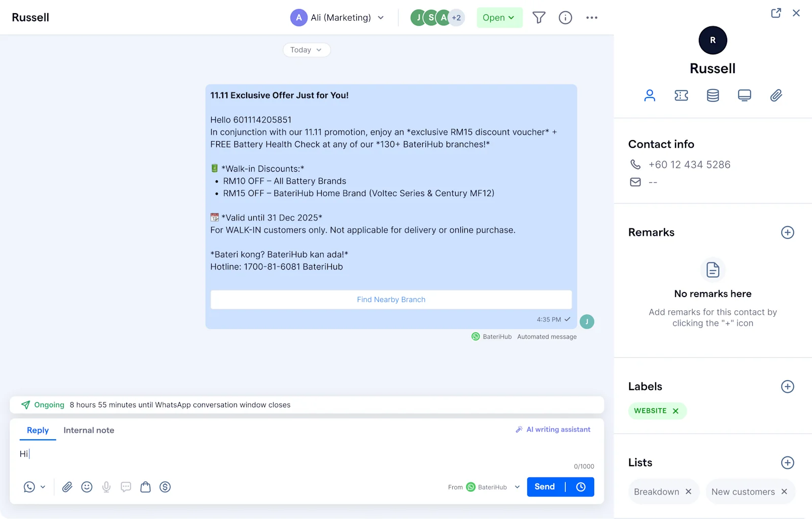Viewport: 812px width, 519px height.
Task: Switch to the Internal note tab
Action: coord(89,430)
